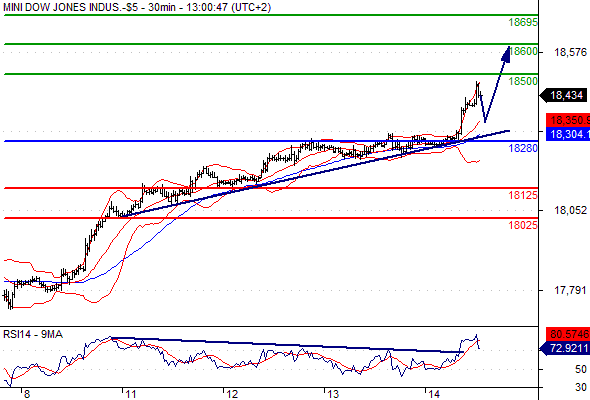Screen dimensions: 590x400
Task: Click the red 18,350 indicator value tag
Action: click(x=568, y=120)
